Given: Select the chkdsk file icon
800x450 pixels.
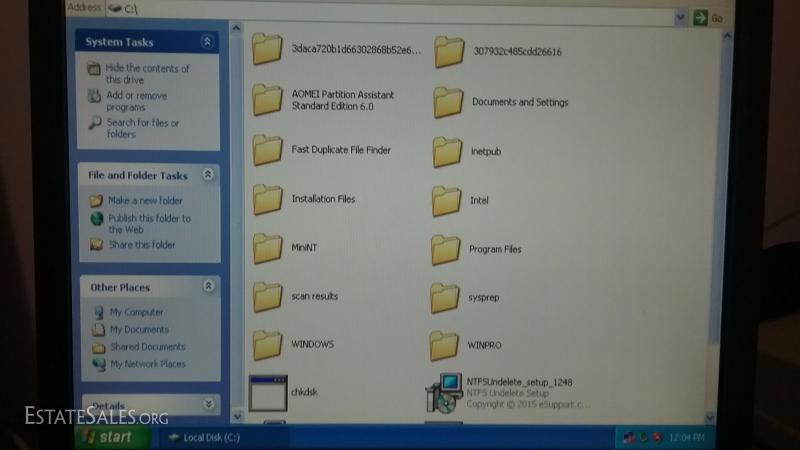Looking at the screenshot, I should click(x=267, y=393).
